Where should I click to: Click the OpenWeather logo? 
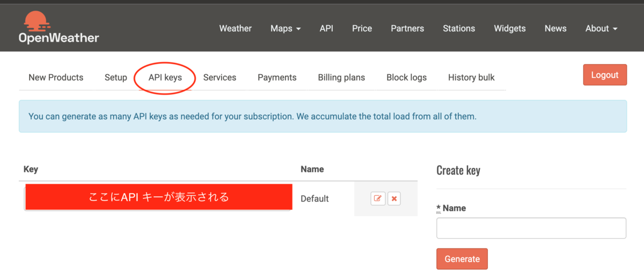58,27
